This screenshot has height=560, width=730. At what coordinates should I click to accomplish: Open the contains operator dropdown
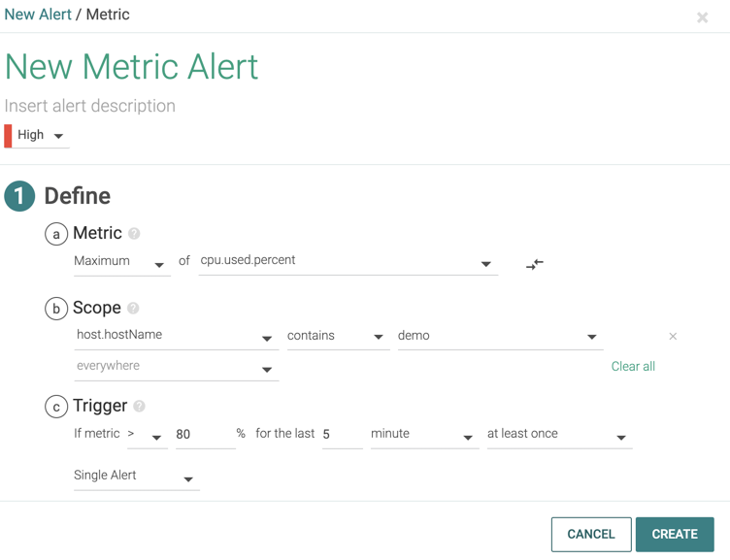pos(338,337)
